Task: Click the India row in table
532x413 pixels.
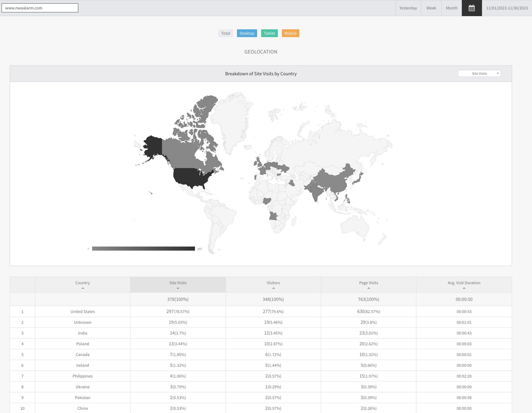Action: 83,333
